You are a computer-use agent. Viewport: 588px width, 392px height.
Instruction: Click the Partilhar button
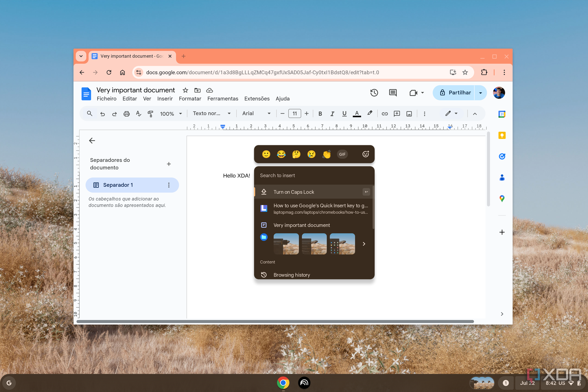point(459,93)
